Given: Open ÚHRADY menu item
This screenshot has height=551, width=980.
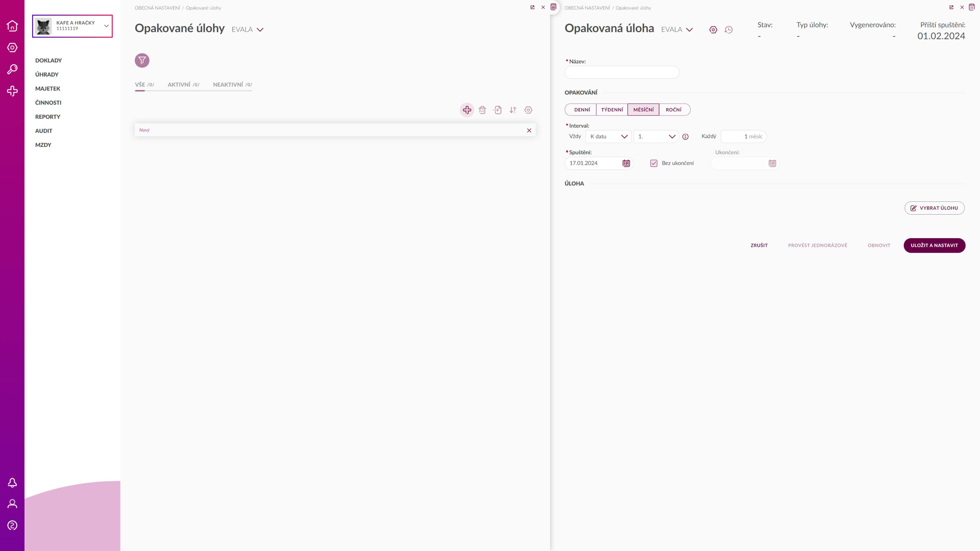Looking at the screenshot, I should click(47, 74).
